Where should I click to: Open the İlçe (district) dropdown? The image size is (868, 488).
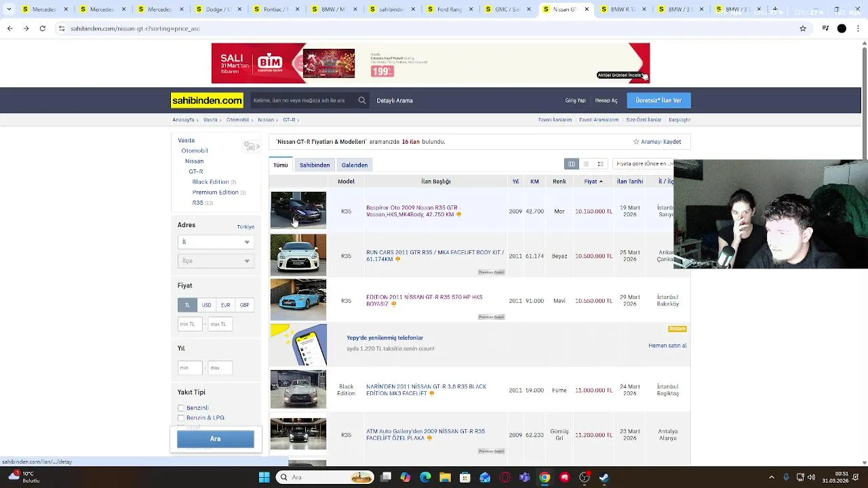pos(216,261)
